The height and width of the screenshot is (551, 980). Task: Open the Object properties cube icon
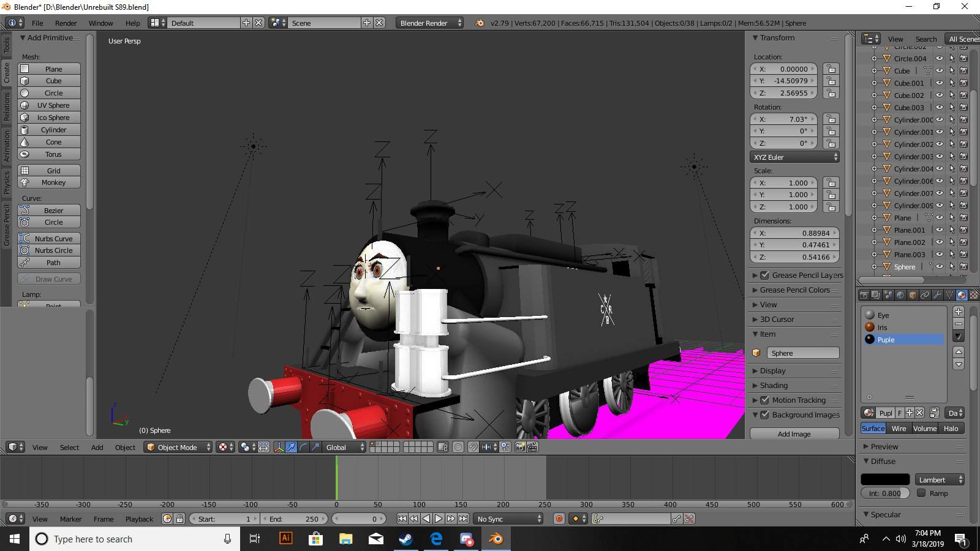pos(913,295)
